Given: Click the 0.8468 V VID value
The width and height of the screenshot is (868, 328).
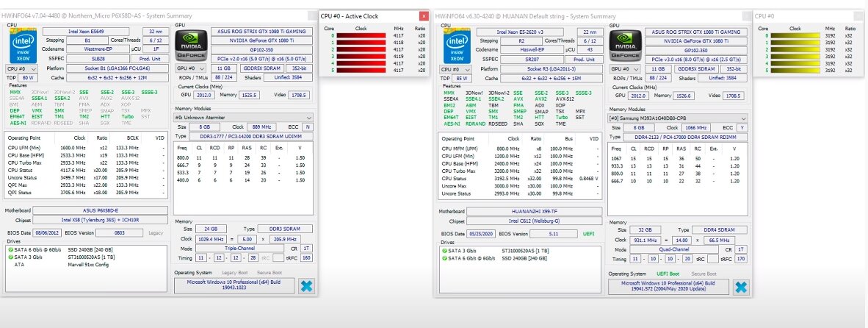Looking at the screenshot, I should pyautogui.click(x=590, y=179).
